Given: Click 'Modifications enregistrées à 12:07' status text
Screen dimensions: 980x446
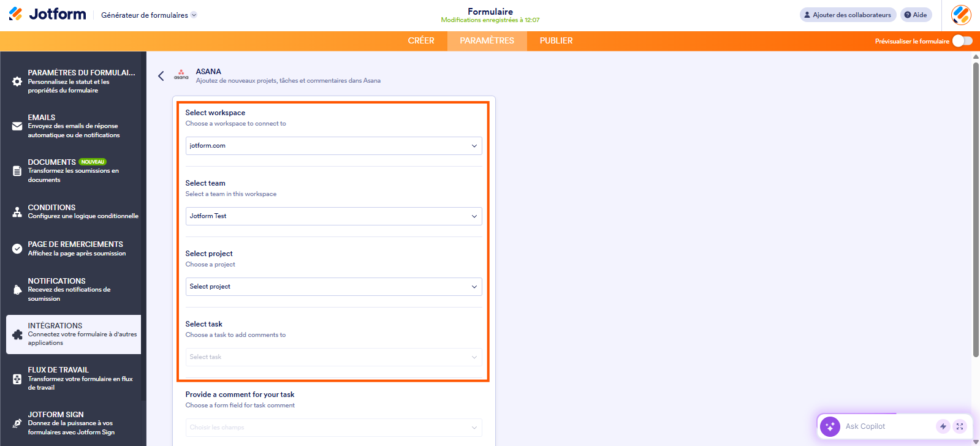Looking at the screenshot, I should click(490, 20).
